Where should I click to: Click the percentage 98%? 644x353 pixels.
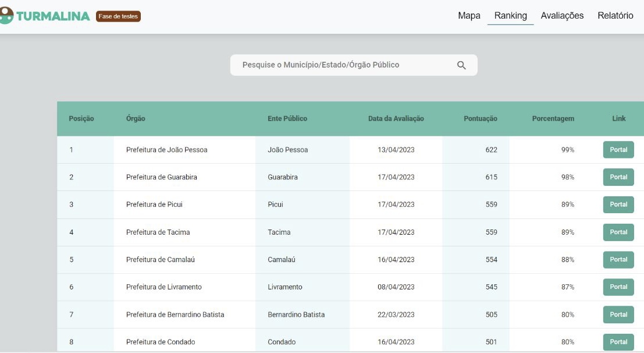(x=568, y=177)
